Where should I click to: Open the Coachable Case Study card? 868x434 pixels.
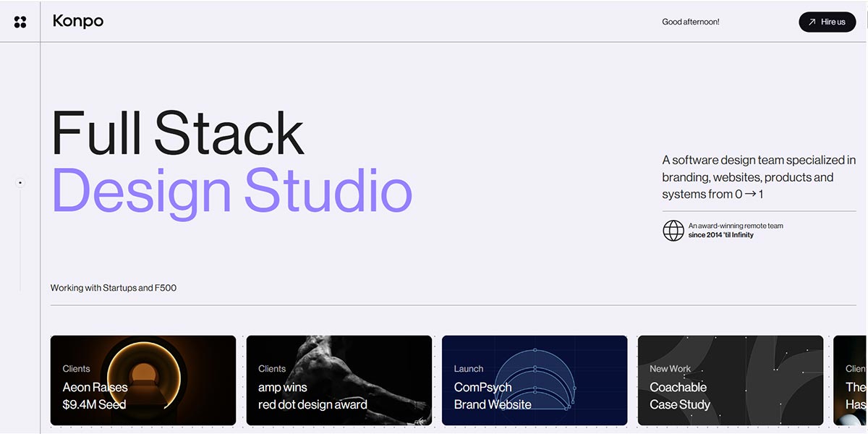pyautogui.click(x=731, y=380)
